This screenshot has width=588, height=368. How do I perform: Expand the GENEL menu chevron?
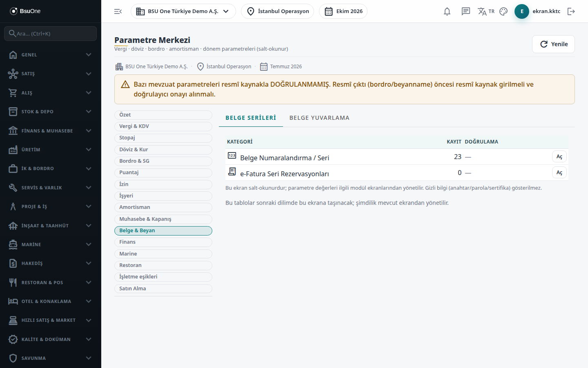coord(89,55)
